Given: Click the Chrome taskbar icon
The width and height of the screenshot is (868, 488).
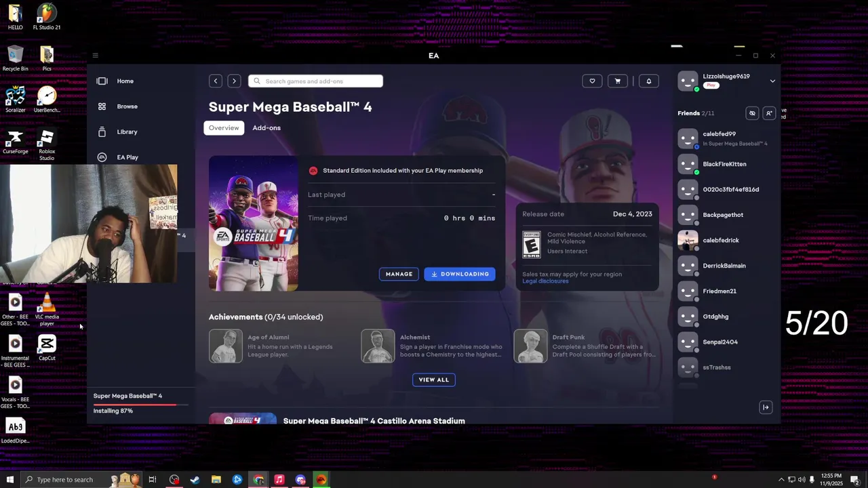Looking at the screenshot, I should pos(258,480).
